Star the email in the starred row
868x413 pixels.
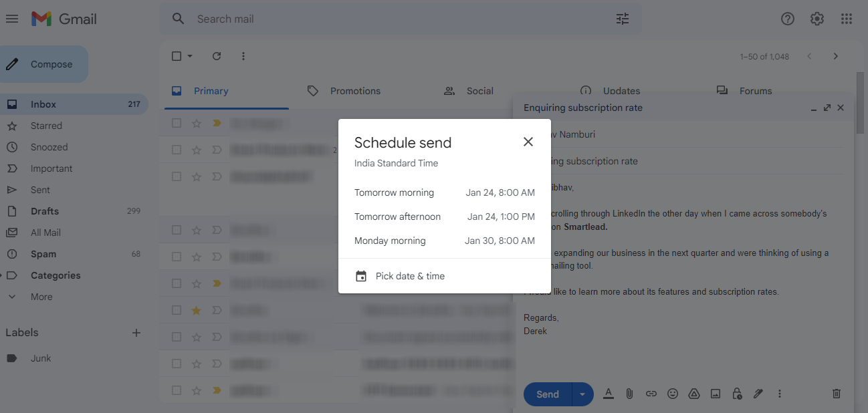coord(195,309)
